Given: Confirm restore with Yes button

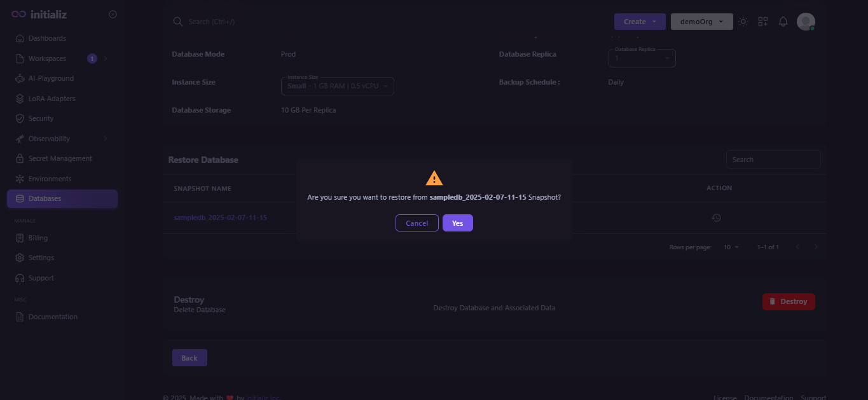Looking at the screenshot, I should pos(458,223).
